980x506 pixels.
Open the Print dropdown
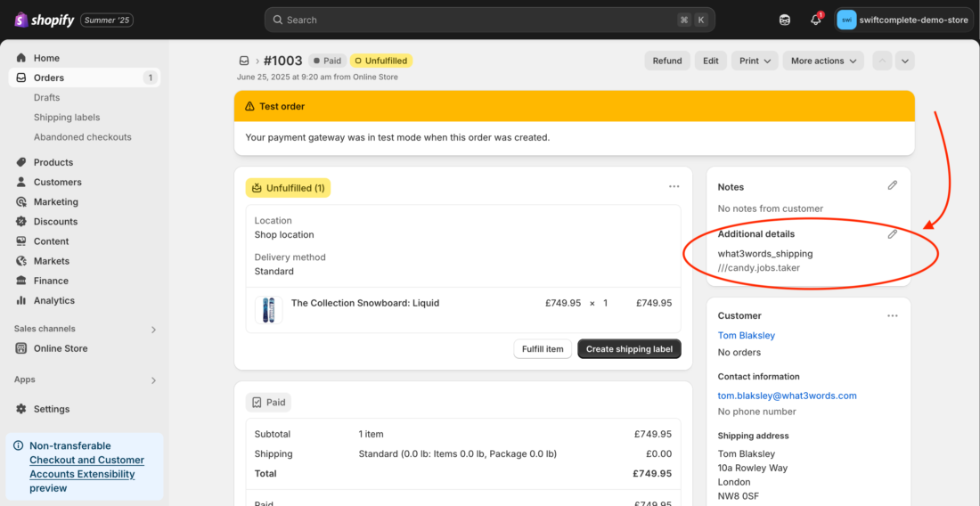point(755,61)
